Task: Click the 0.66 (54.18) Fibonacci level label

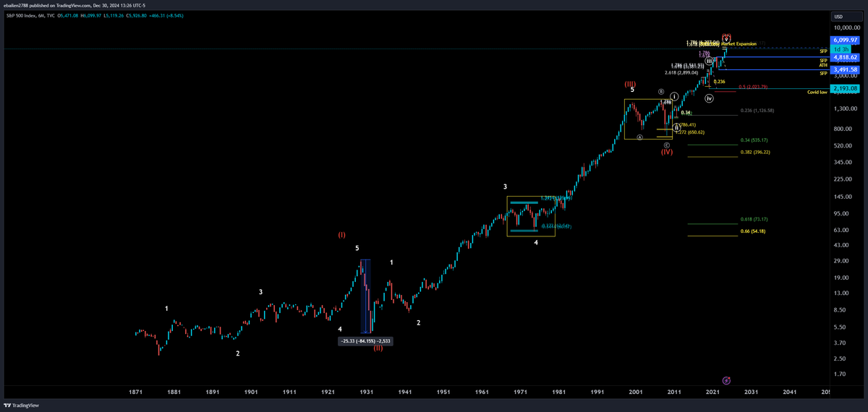Action: pyautogui.click(x=752, y=231)
